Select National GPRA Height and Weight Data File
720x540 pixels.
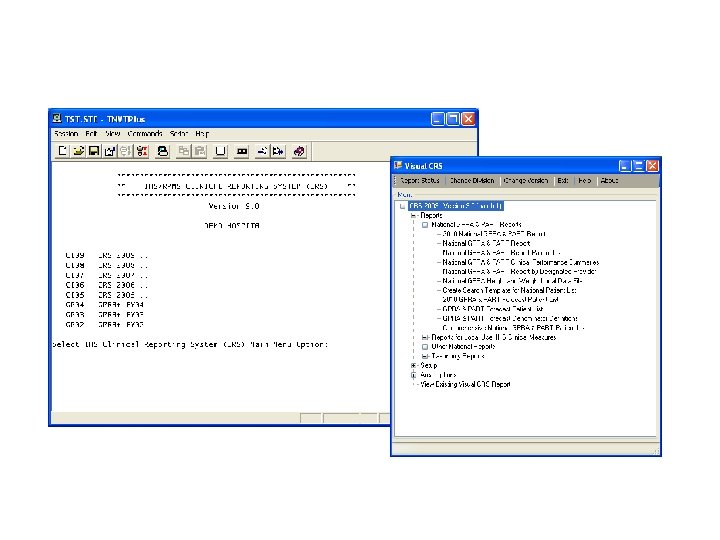[x=512, y=281]
